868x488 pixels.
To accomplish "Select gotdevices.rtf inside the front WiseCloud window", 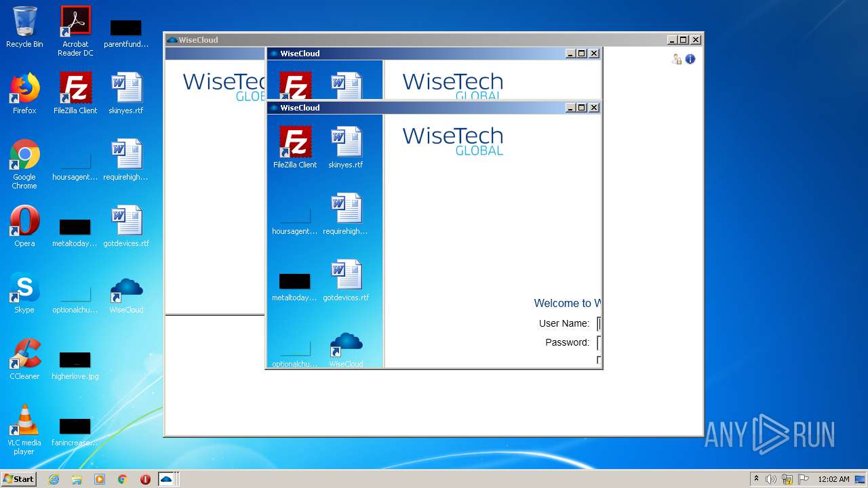I will [346, 281].
